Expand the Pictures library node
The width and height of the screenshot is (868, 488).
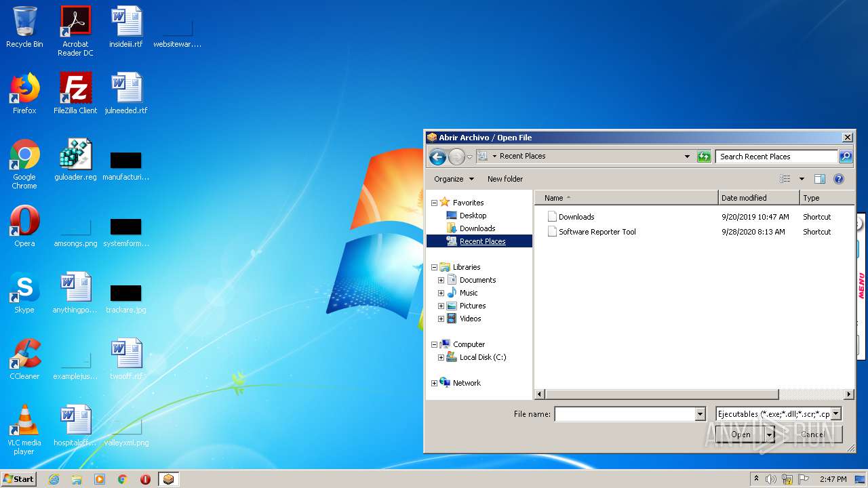point(441,306)
